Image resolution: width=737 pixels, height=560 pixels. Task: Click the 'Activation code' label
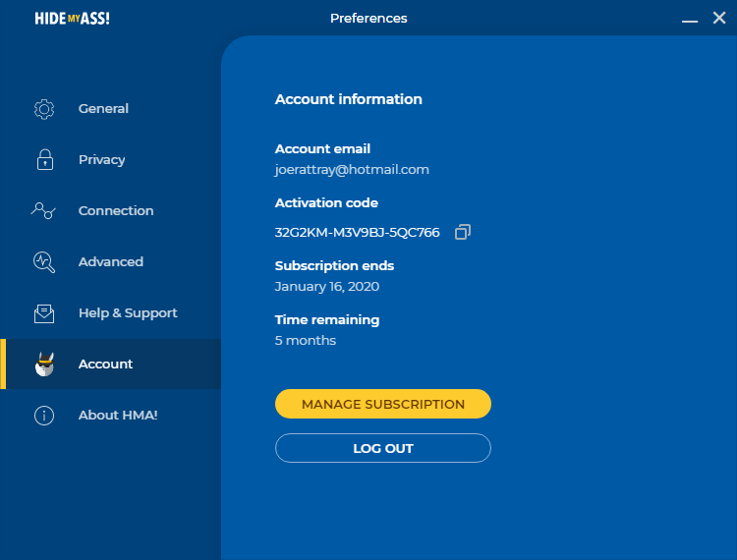click(326, 203)
